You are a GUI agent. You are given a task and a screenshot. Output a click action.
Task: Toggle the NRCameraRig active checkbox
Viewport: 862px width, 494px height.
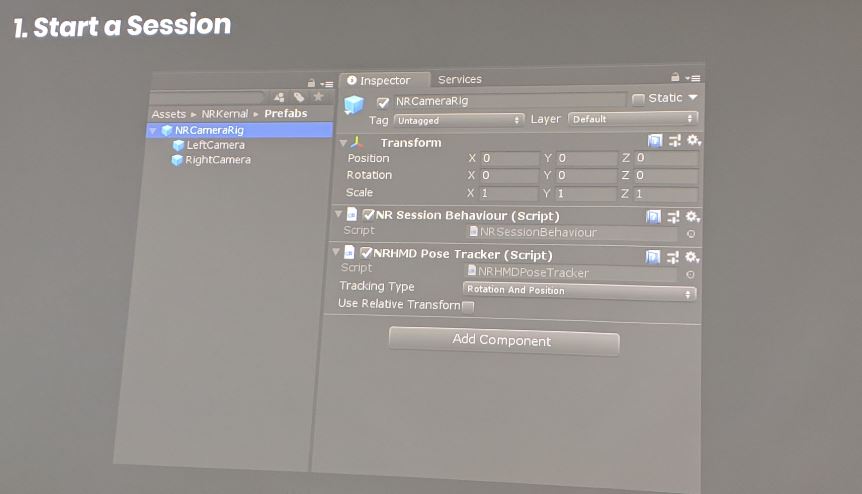[x=383, y=102]
